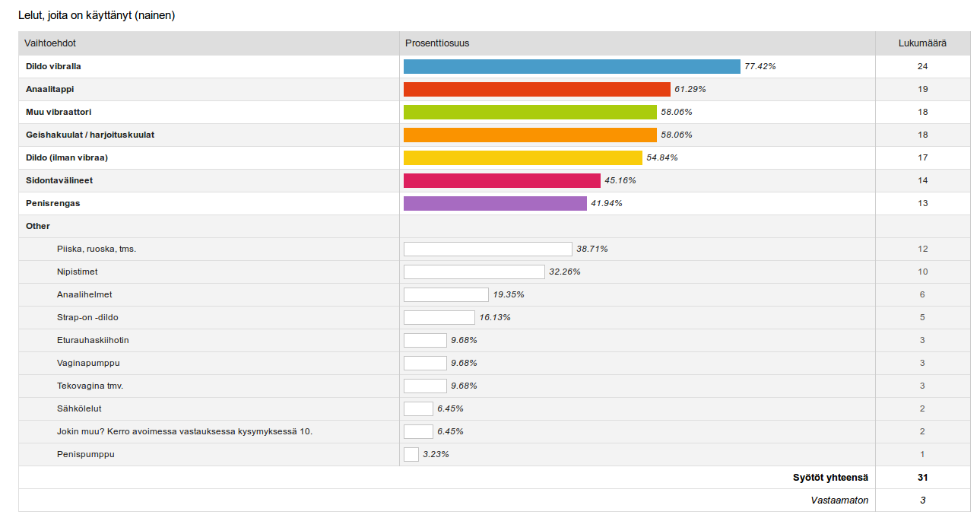980x518 pixels.
Task: Click the purple Penisrengas bar
Action: coord(495,203)
